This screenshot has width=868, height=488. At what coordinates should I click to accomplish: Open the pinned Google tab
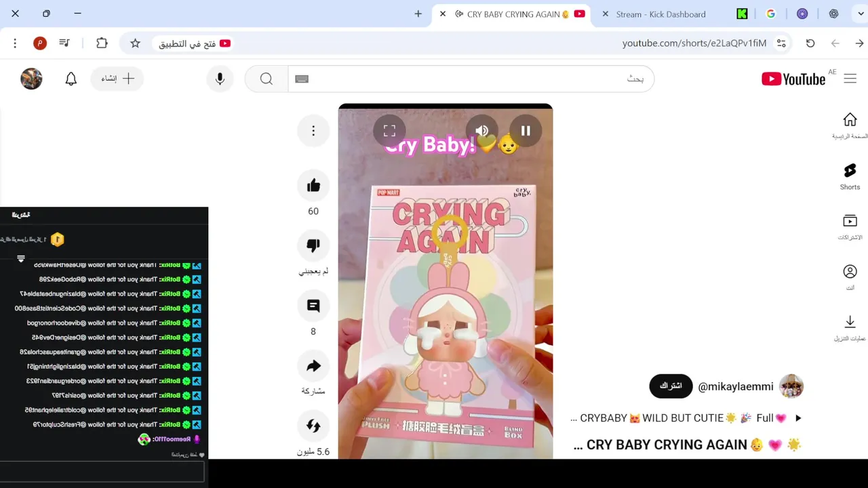point(771,14)
